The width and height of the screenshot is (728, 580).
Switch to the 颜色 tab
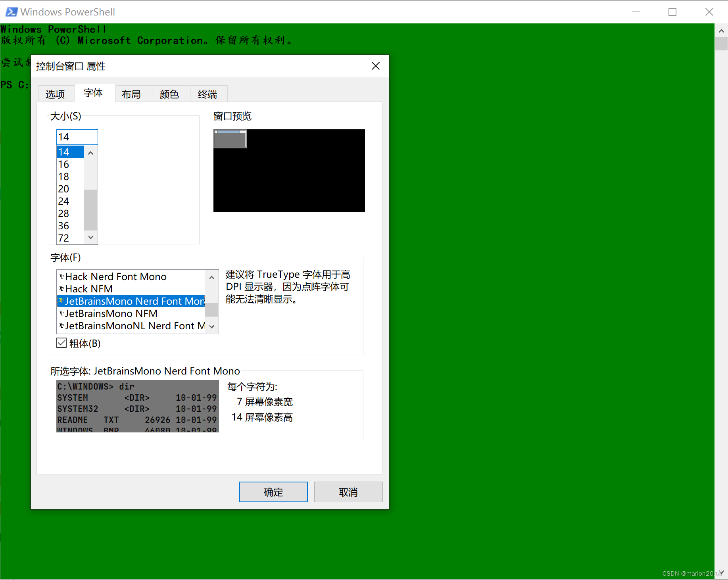(169, 94)
